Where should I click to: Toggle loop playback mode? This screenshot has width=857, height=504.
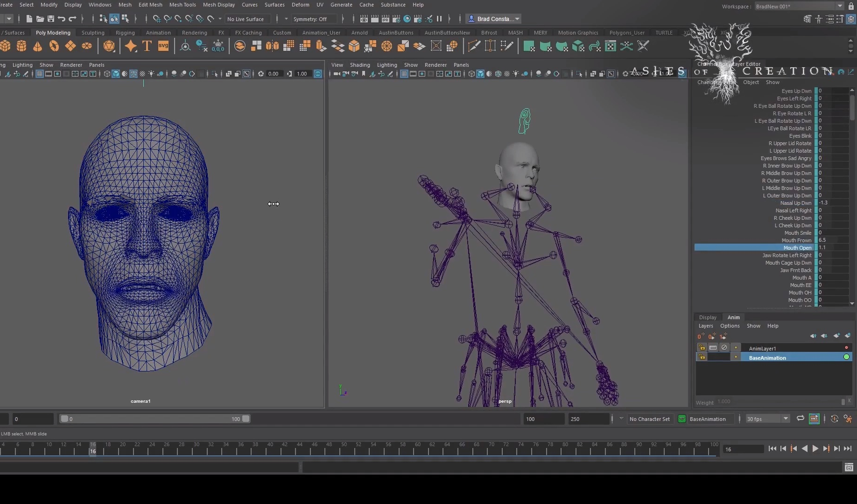tap(801, 419)
